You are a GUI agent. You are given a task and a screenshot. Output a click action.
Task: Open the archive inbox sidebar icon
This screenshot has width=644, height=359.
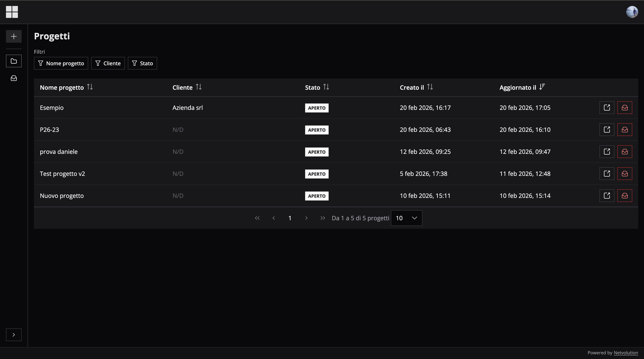tap(14, 78)
